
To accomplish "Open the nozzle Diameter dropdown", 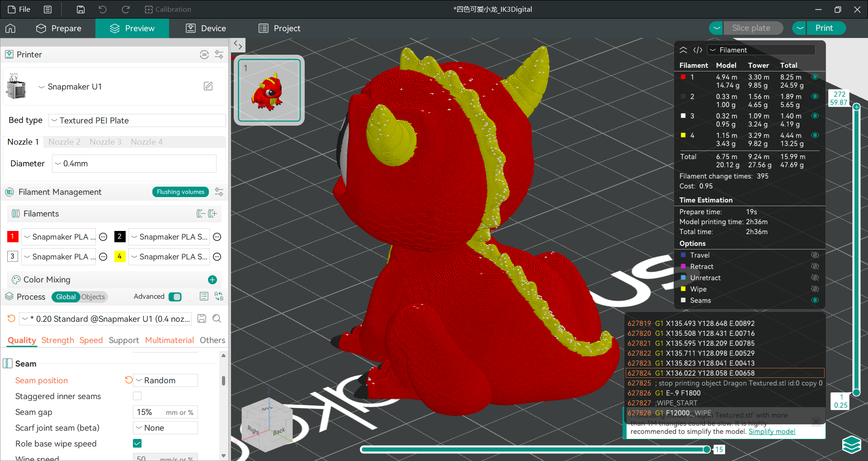I will coord(134,164).
